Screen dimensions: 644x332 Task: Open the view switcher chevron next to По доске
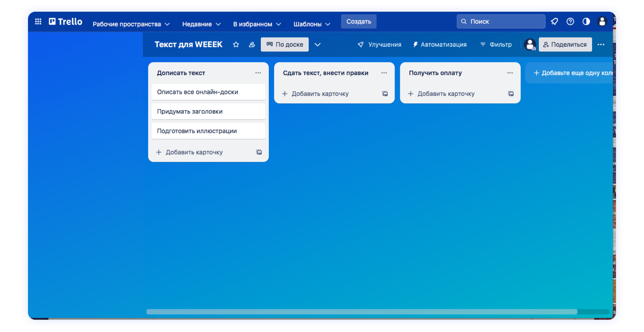(x=318, y=44)
